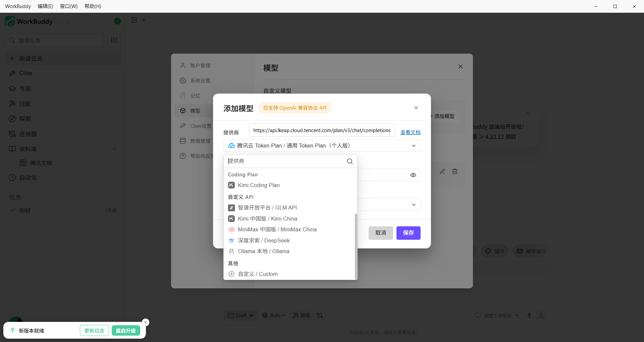The image size is (644, 342).
Task: Toggle API key visibility eye icon
Action: 413,175
